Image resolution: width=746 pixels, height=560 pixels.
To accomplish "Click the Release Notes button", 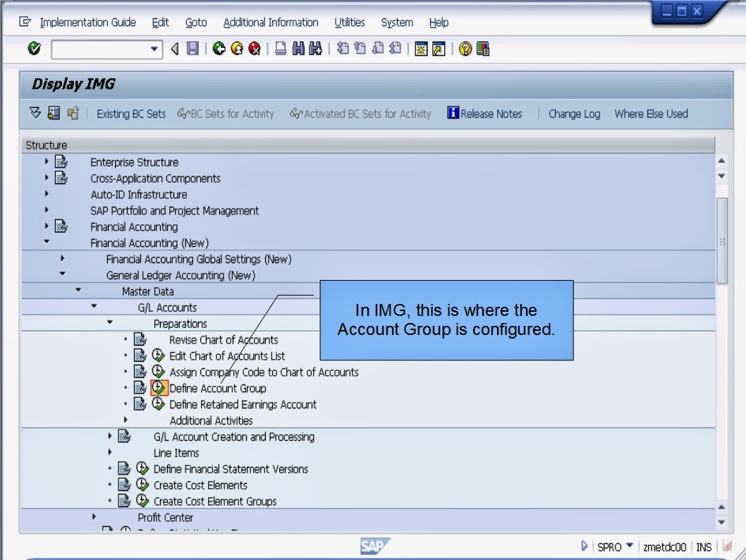I will click(484, 114).
